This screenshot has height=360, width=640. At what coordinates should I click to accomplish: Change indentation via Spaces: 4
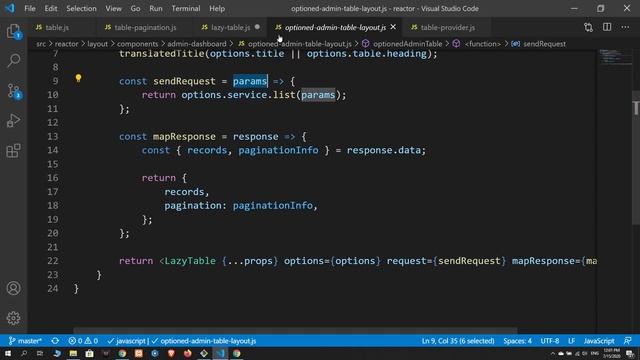click(517, 341)
